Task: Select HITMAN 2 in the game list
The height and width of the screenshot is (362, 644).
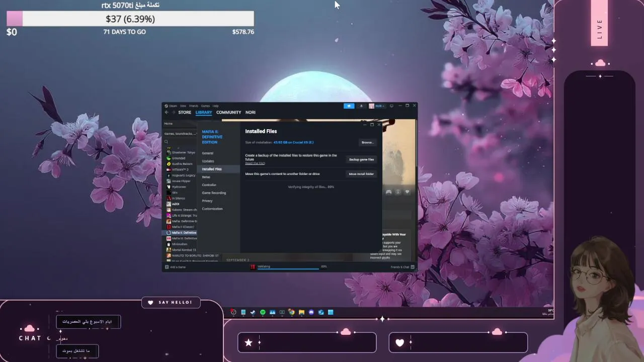Action: [181, 169]
